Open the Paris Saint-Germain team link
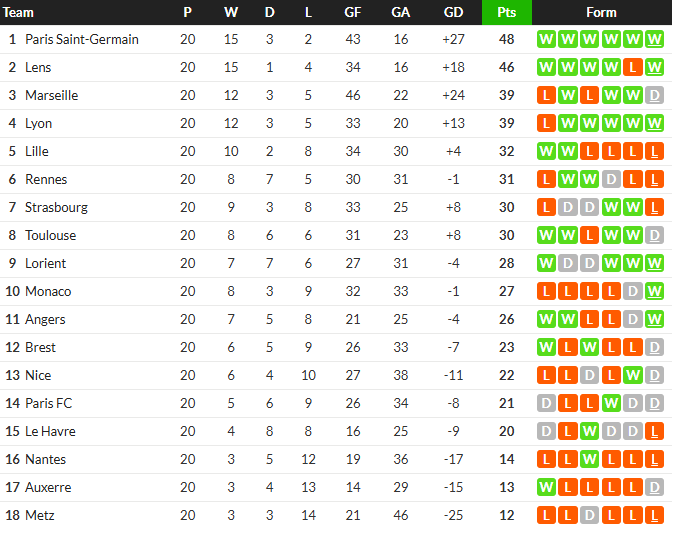This screenshot has width=680, height=541. click(x=82, y=39)
